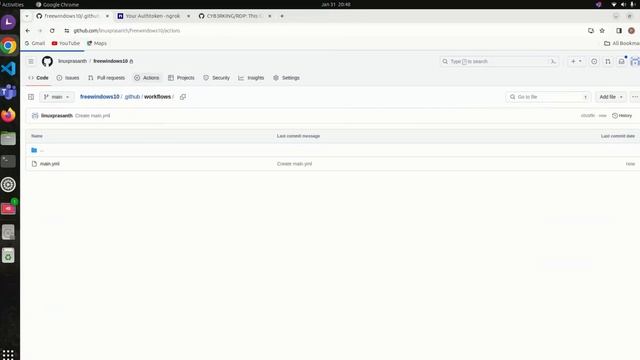Open the more options ellipsis menu
This screenshot has width=640, height=360.
pos(635,97)
